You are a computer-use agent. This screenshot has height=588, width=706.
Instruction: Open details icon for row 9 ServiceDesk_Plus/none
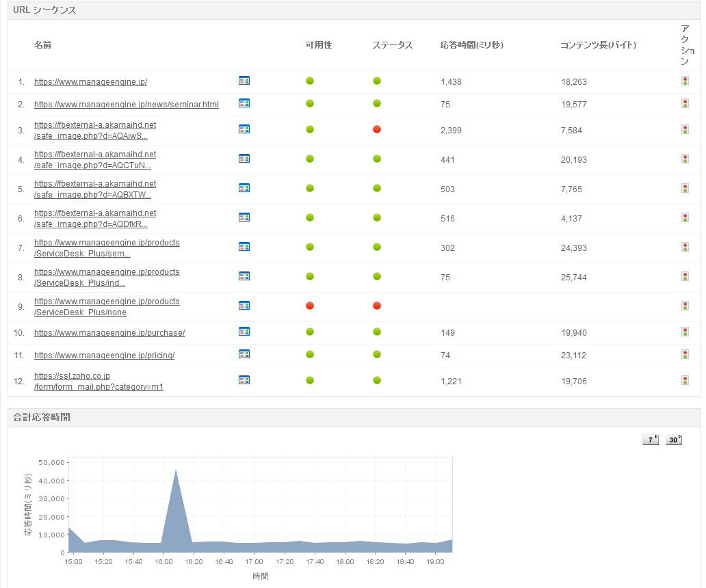pos(244,306)
